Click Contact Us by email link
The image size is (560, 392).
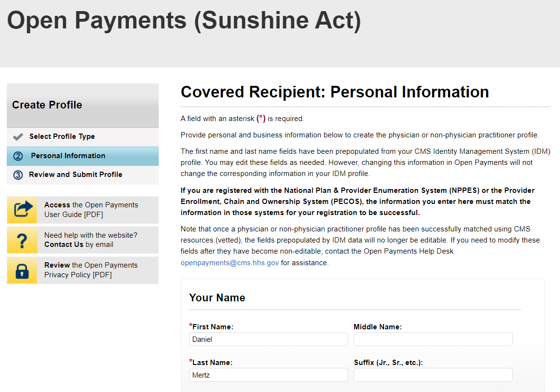click(x=64, y=244)
